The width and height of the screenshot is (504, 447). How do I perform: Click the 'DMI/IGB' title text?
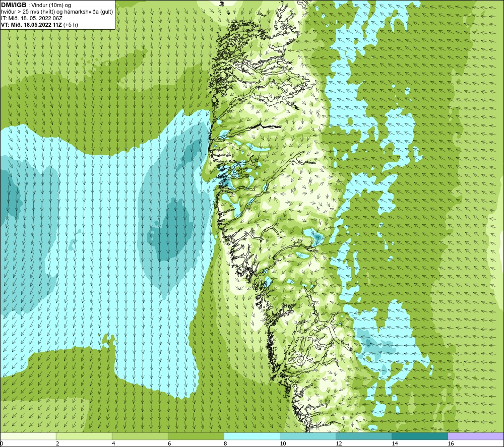click(x=14, y=5)
